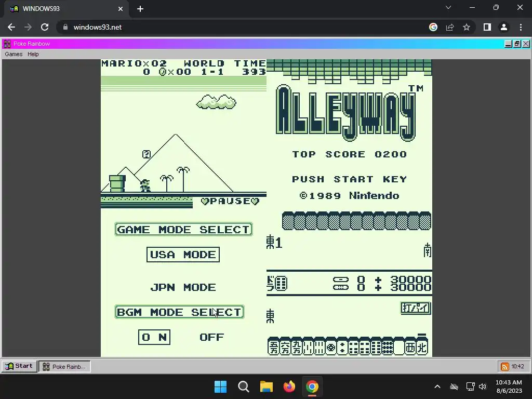This screenshot has height=399, width=532.
Task: Open File Explorer from taskbar
Action: (267, 387)
